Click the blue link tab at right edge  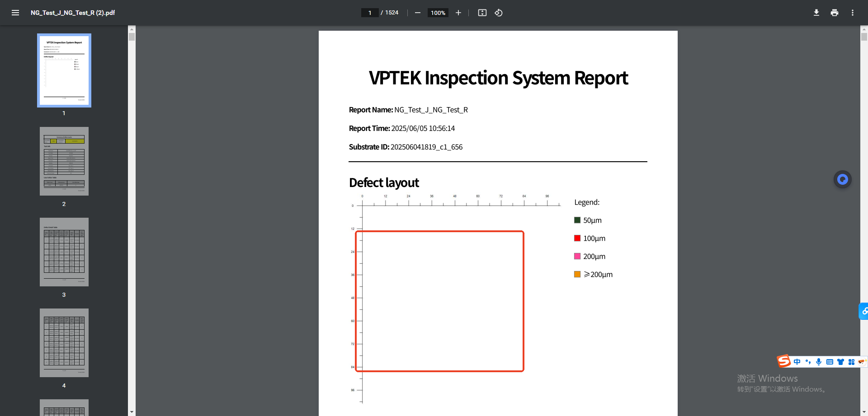click(863, 311)
